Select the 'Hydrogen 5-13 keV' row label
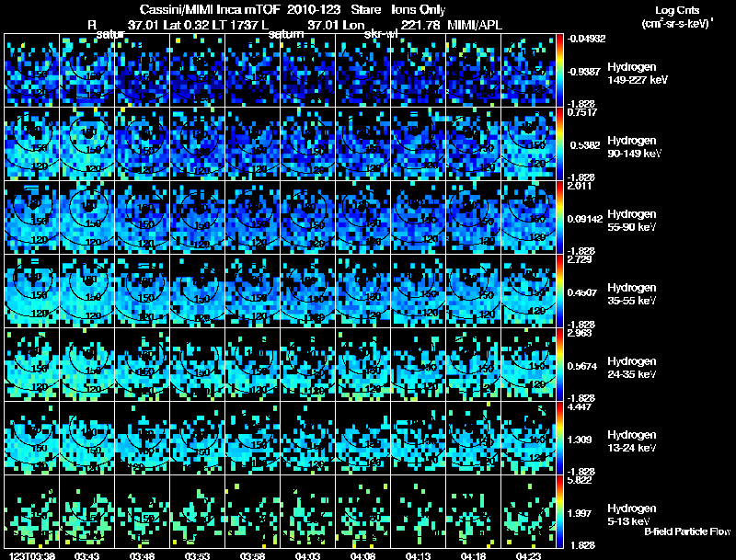This screenshot has width=736, height=560. coord(632,515)
